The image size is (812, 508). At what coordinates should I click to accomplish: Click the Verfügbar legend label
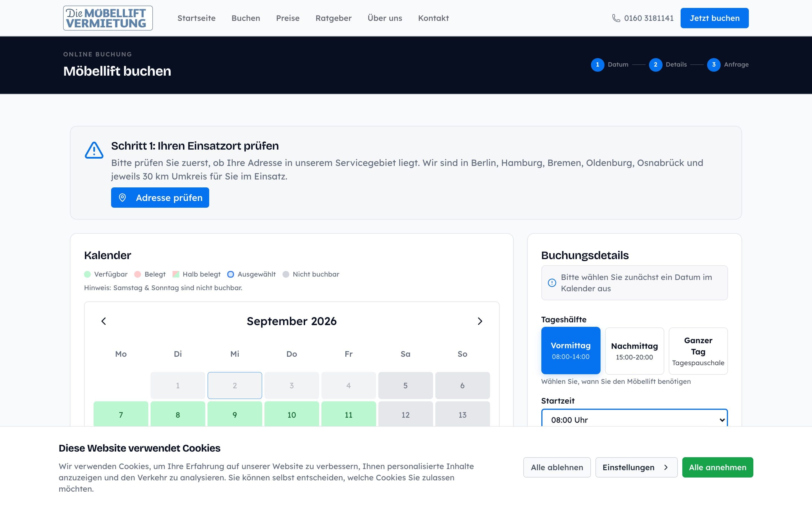pos(111,274)
